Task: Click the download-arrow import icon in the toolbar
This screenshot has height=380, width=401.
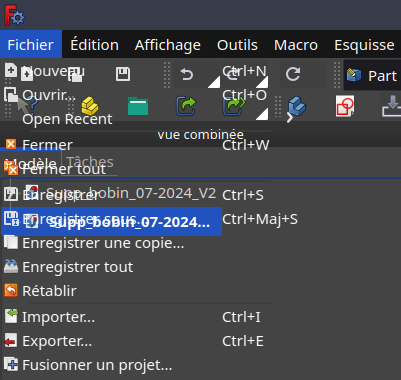Action: tap(391, 106)
